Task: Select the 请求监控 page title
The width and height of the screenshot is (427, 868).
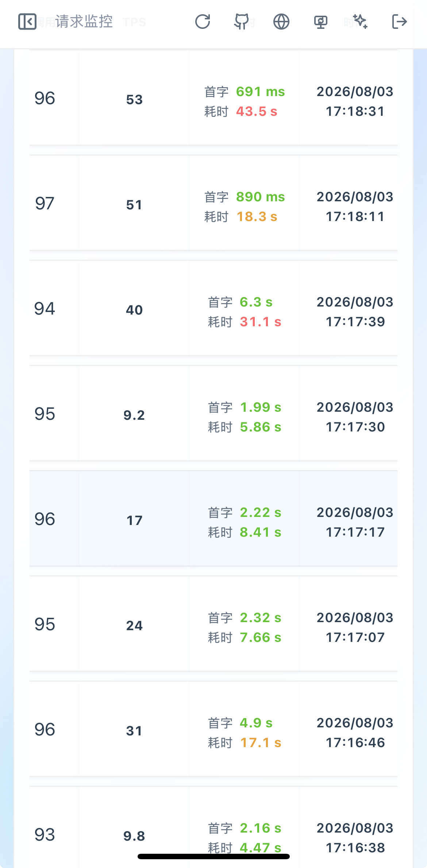Action: pos(84,22)
